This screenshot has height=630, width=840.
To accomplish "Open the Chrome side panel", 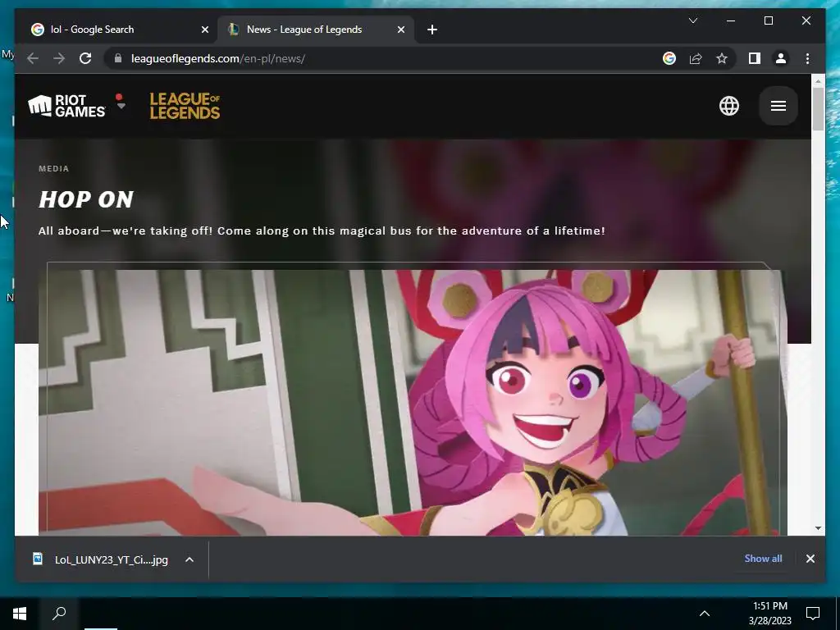I will (x=755, y=58).
